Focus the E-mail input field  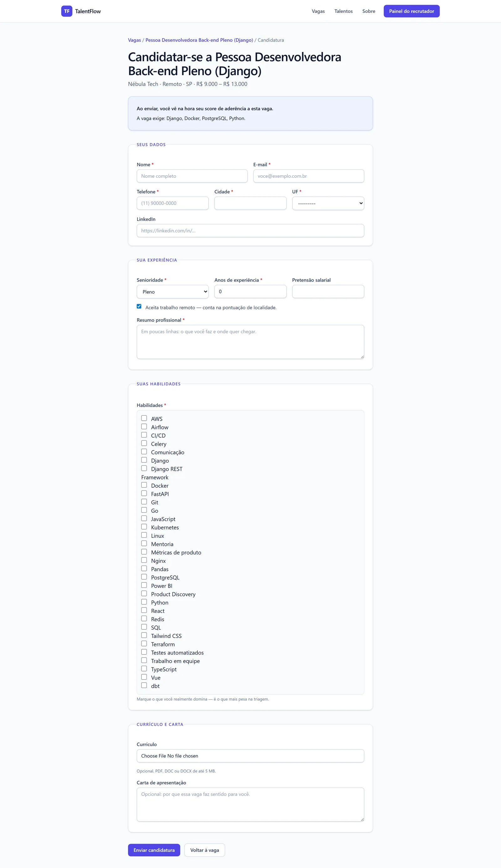pos(309,176)
